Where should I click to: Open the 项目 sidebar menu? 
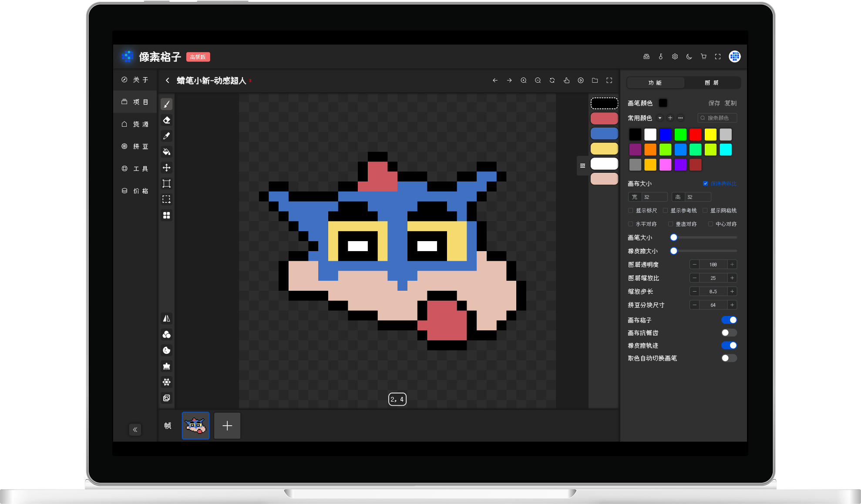135,102
